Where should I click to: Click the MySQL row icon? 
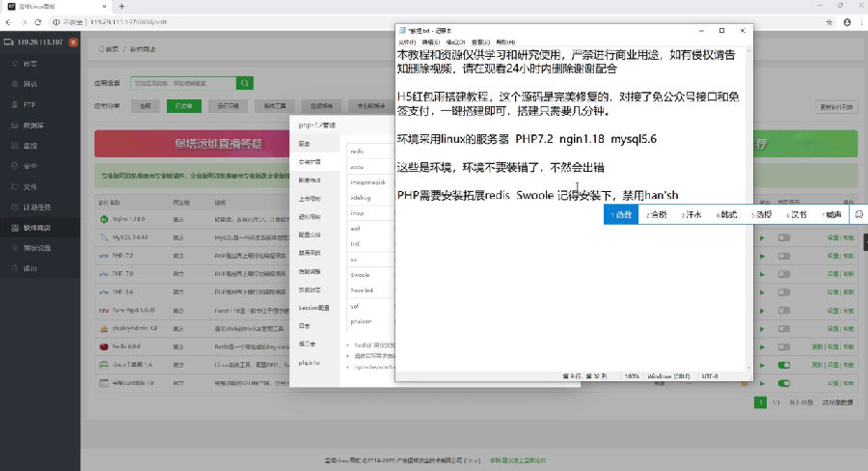click(104, 237)
